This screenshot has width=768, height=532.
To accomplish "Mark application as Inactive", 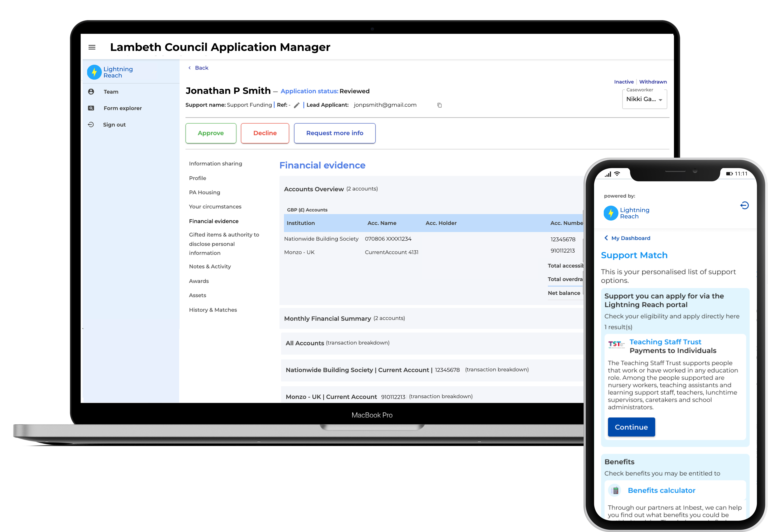I will point(624,82).
